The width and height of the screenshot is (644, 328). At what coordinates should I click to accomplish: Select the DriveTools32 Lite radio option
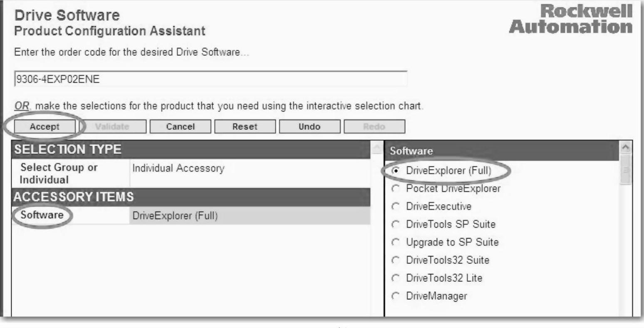[x=396, y=278]
